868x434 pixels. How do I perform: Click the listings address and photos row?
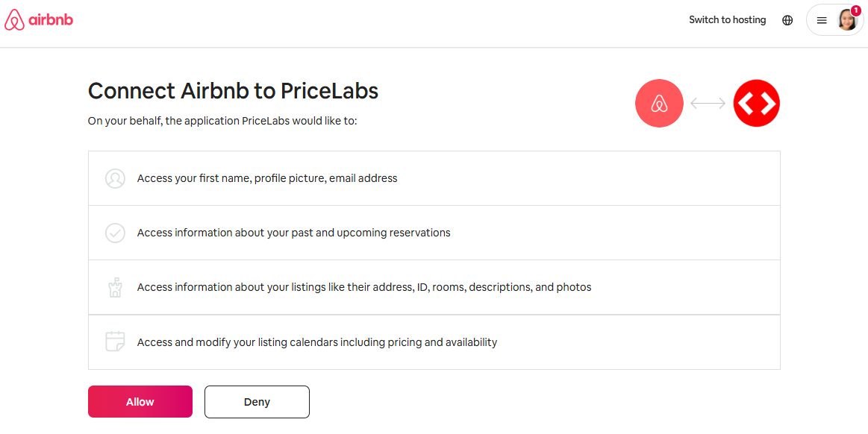tap(434, 288)
